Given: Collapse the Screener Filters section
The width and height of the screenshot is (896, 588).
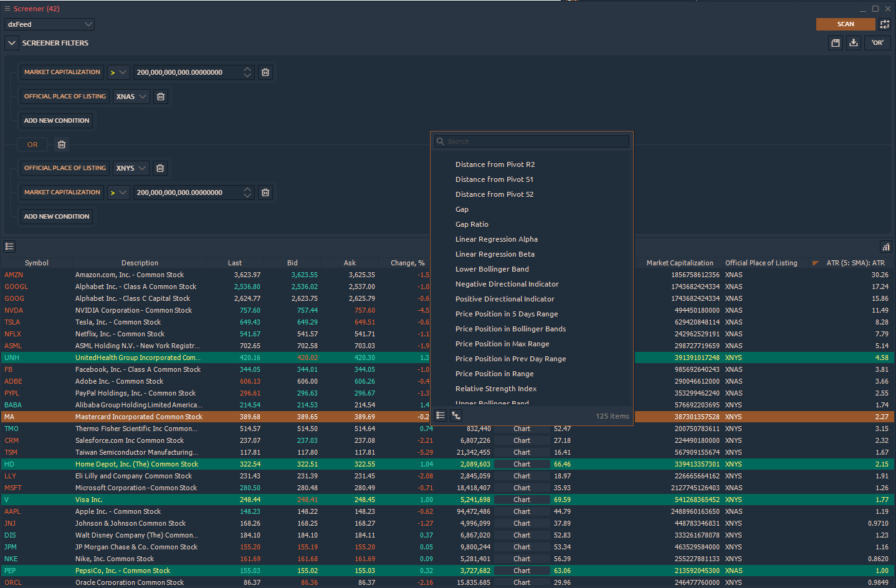Looking at the screenshot, I should tap(12, 43).
